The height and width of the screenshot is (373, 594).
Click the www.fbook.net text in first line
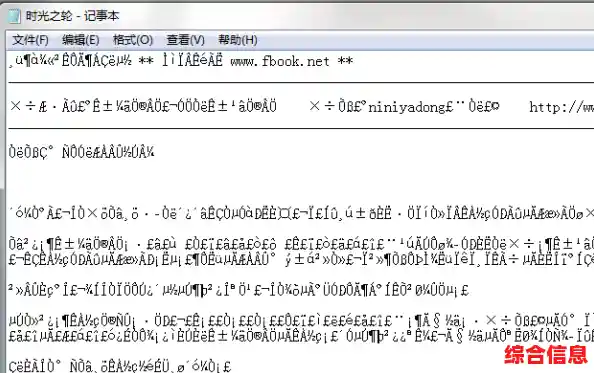280,61
